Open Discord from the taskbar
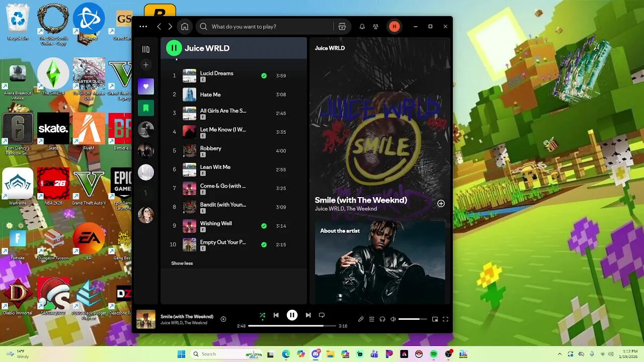Viewport: 644px width, 362px height. (x=316, y=354)
